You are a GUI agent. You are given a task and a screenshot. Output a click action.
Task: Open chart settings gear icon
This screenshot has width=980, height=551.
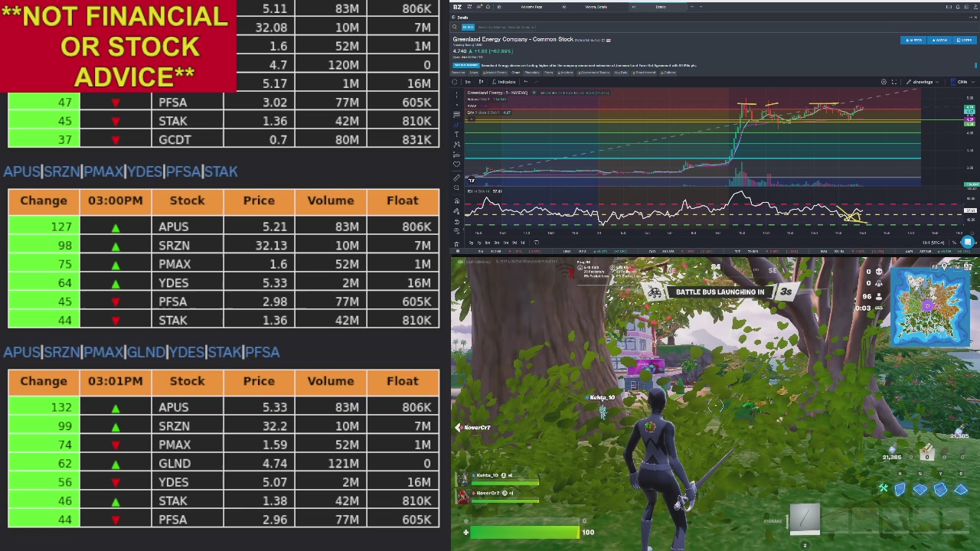(x=884, y=82)
